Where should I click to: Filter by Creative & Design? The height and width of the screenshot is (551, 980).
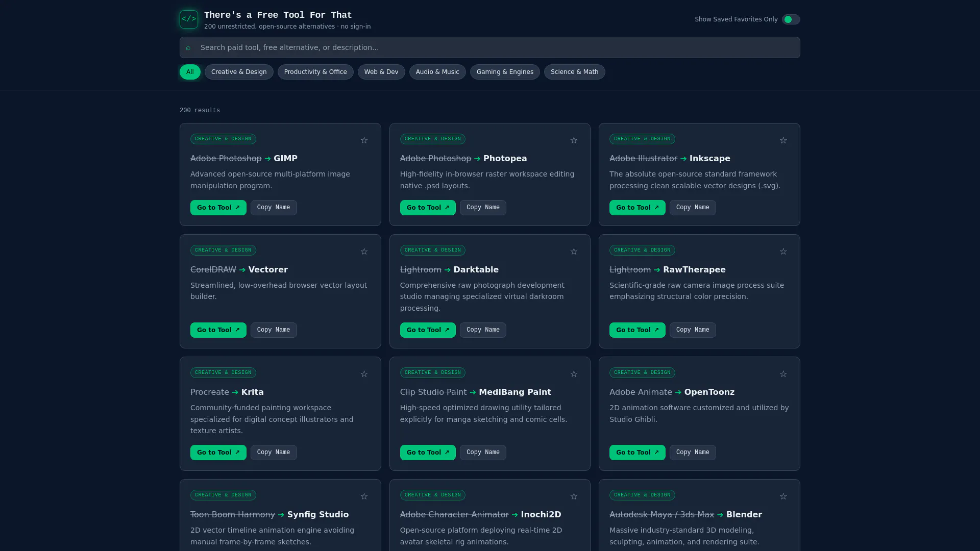pyautogui.click(x=239, y=72)
